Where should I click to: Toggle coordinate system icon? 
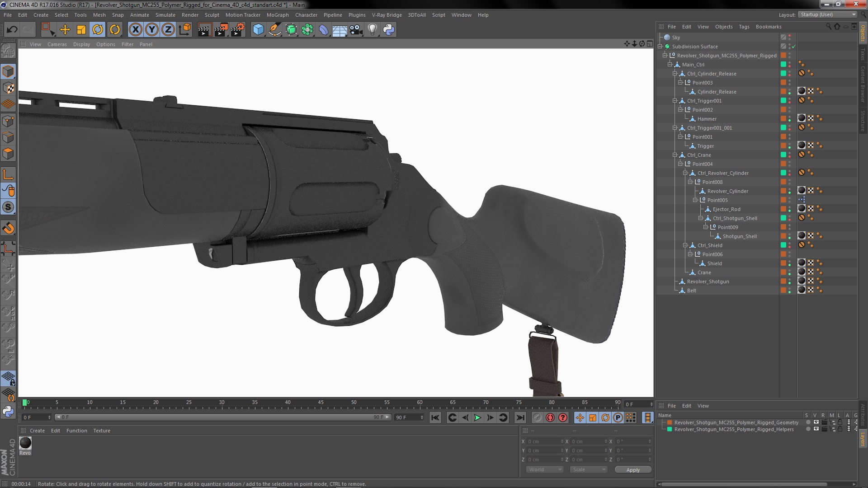pos(185,30)
